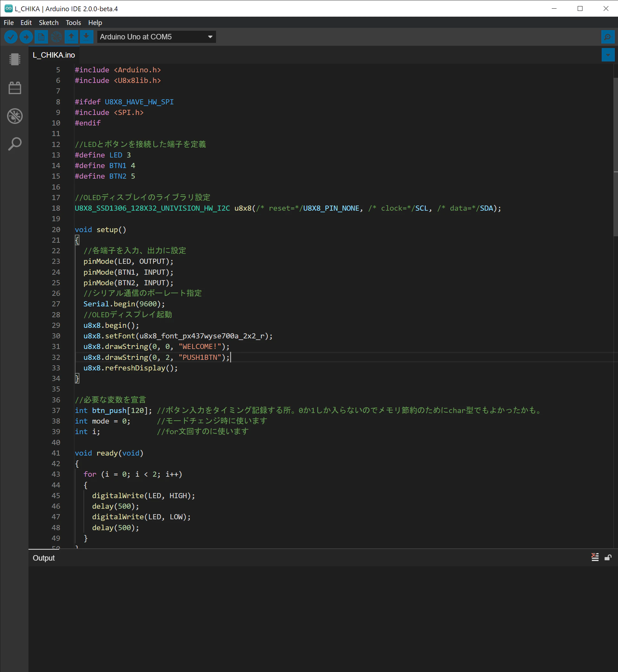Click the void setup() declaration
The height and width of the screenshot is (672, 618).
(101, 230)
